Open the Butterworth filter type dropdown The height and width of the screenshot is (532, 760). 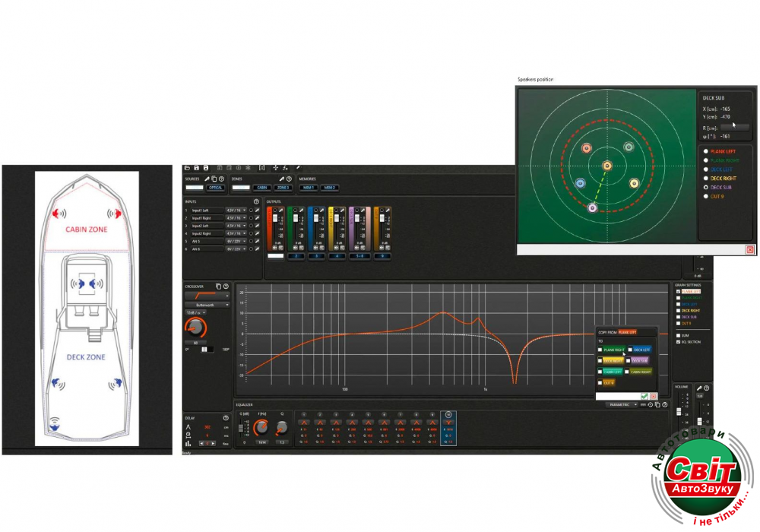point(207,305)
